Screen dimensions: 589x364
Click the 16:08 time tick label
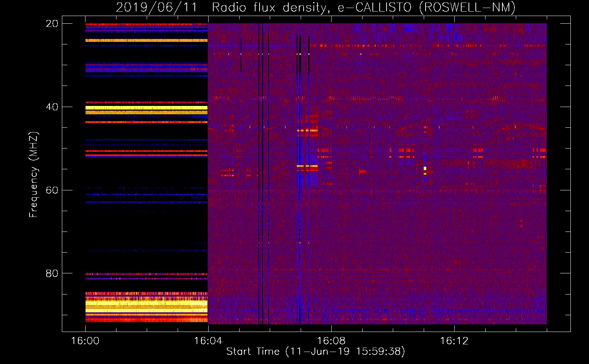(x=331, y=341)
